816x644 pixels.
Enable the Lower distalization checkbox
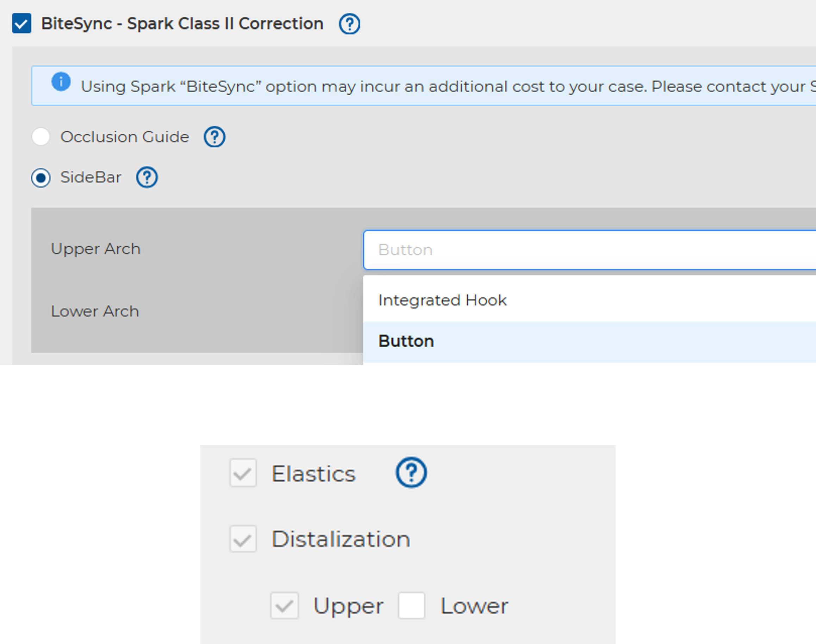coord(411,606)
